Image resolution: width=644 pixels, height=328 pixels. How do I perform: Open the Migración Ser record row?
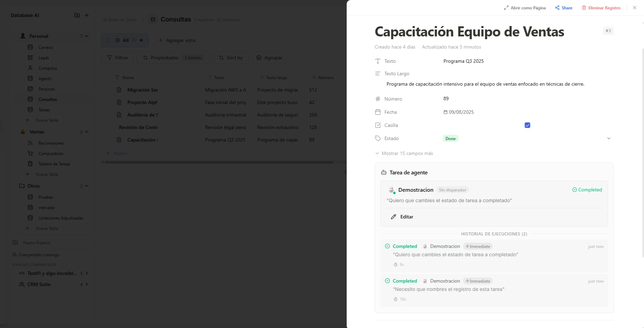tap(142, 90)
